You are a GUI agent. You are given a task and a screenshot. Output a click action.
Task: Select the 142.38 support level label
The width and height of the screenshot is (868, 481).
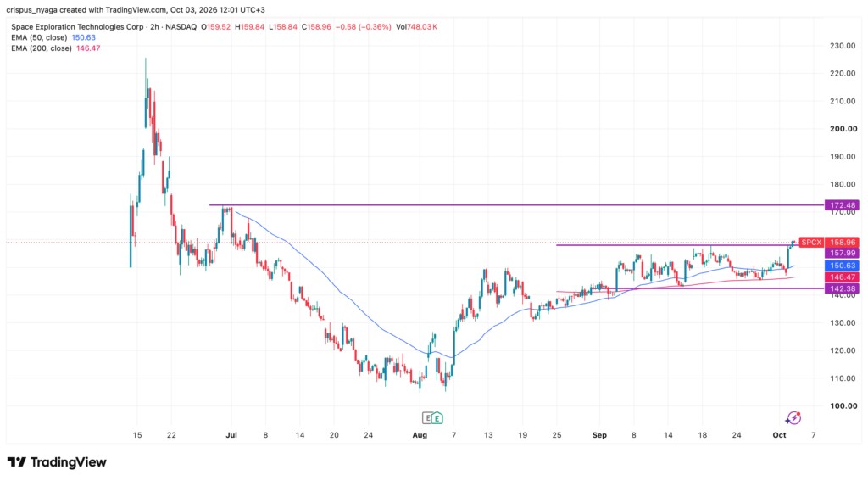coord(842,288)
